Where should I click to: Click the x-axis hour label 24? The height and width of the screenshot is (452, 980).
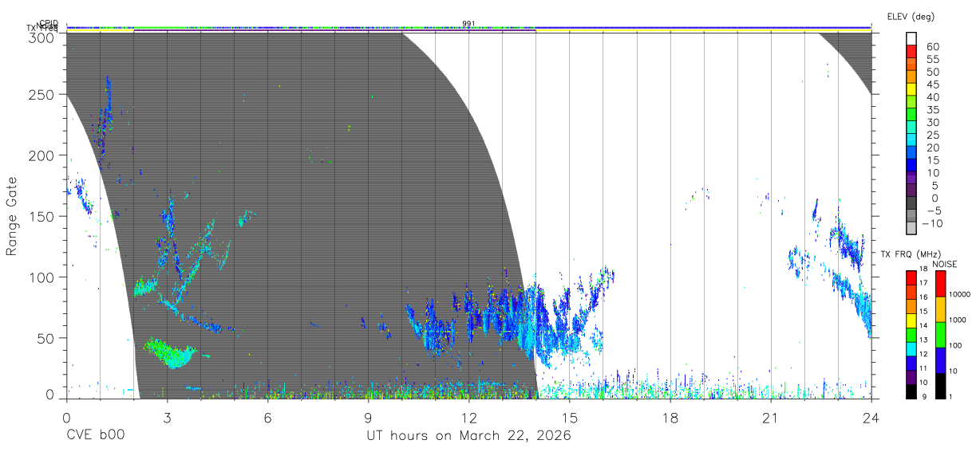point(871,418)
